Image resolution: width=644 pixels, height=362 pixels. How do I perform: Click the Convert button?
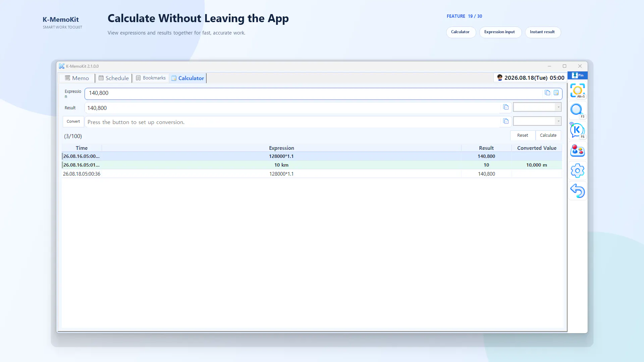73,122
